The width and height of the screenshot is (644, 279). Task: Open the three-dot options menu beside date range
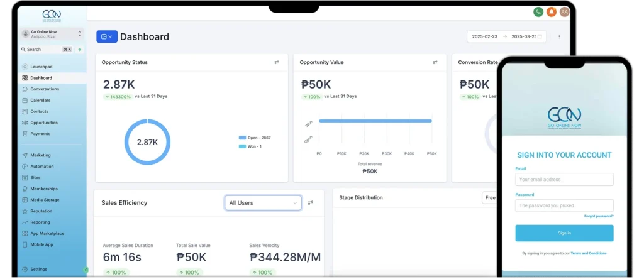(x=559, y=36)
